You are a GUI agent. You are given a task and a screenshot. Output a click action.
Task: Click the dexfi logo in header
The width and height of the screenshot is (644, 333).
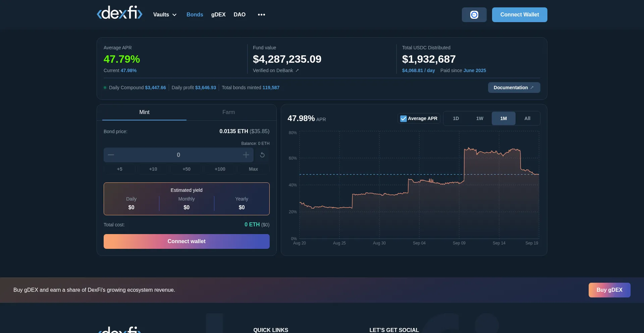pos(119,13)
